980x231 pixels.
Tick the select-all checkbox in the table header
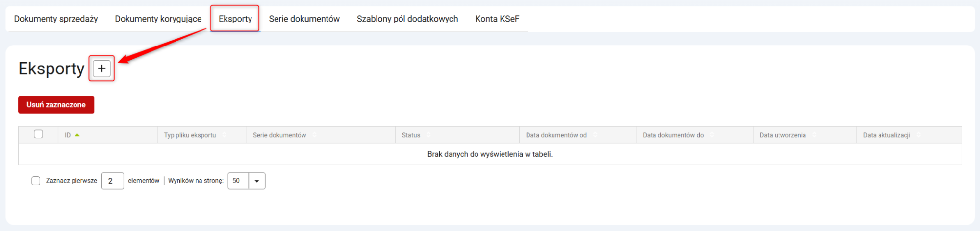tap(38, 134)
